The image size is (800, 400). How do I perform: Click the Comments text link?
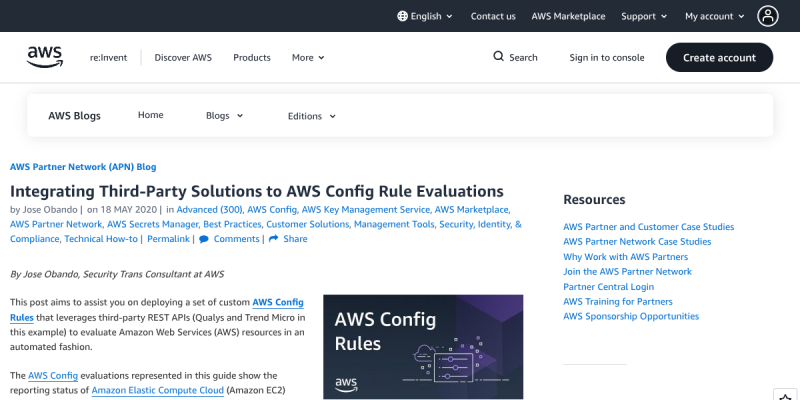pos(236,239)
